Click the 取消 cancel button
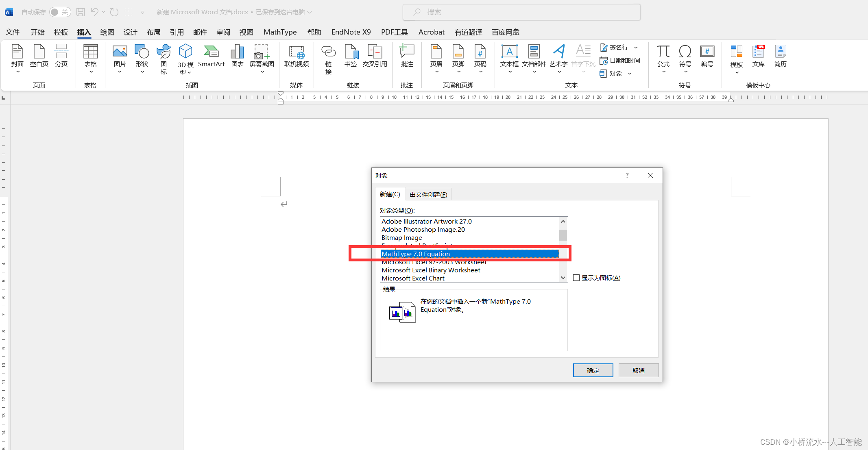 [638, 370]
